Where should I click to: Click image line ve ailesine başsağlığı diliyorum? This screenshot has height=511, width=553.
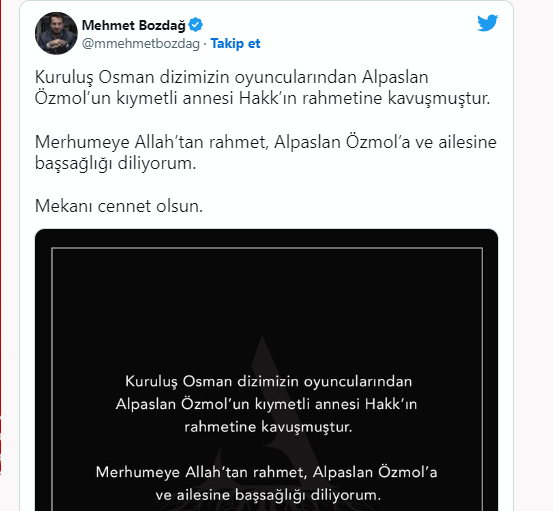pyautogui.click(x=268, y=495)
